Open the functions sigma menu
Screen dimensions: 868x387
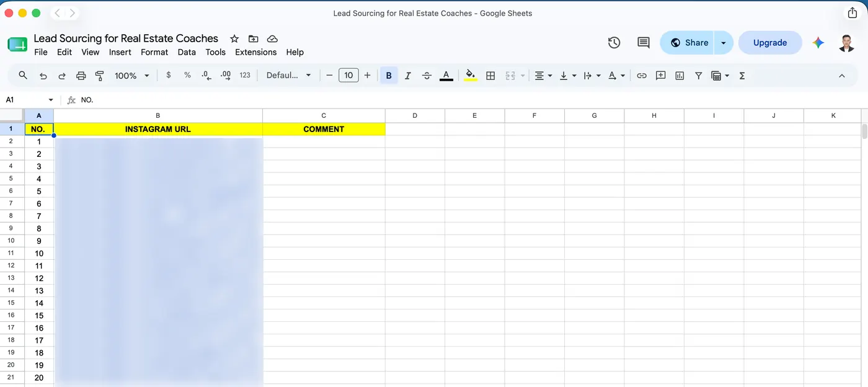[742, 76]
